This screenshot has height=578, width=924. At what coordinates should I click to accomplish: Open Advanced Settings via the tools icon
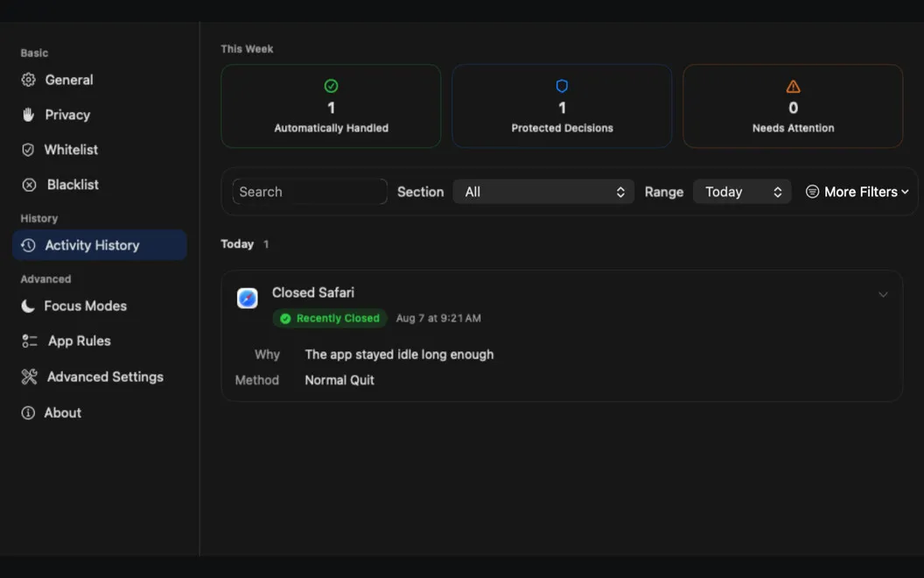30,377
